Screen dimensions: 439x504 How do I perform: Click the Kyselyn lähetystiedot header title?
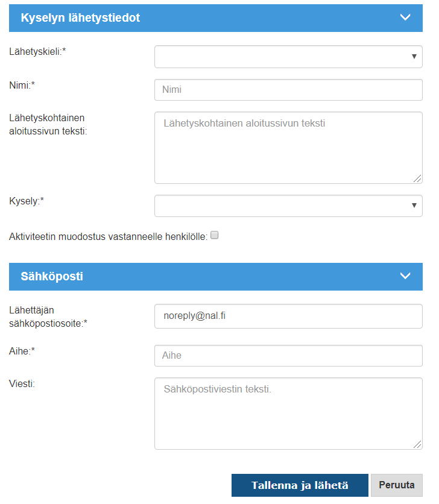click(x=80, y=17)
